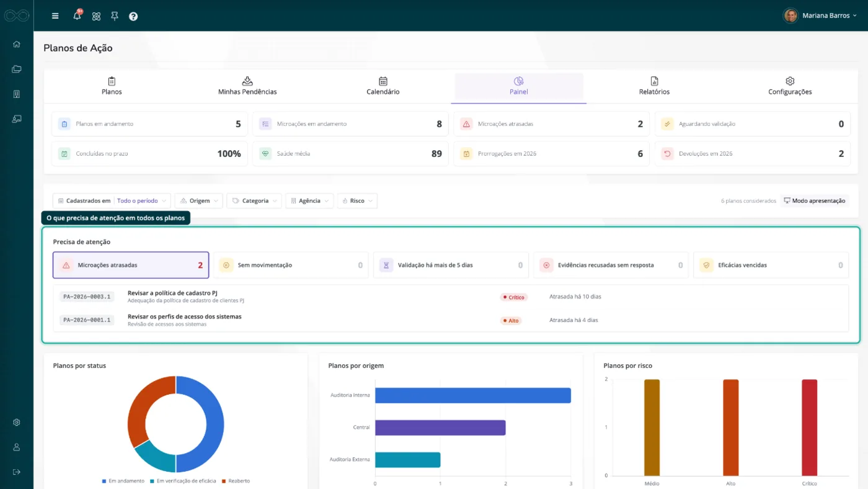Click the Crítico bar in Planos por risco

pyautogui.click(x=810, y=428)
